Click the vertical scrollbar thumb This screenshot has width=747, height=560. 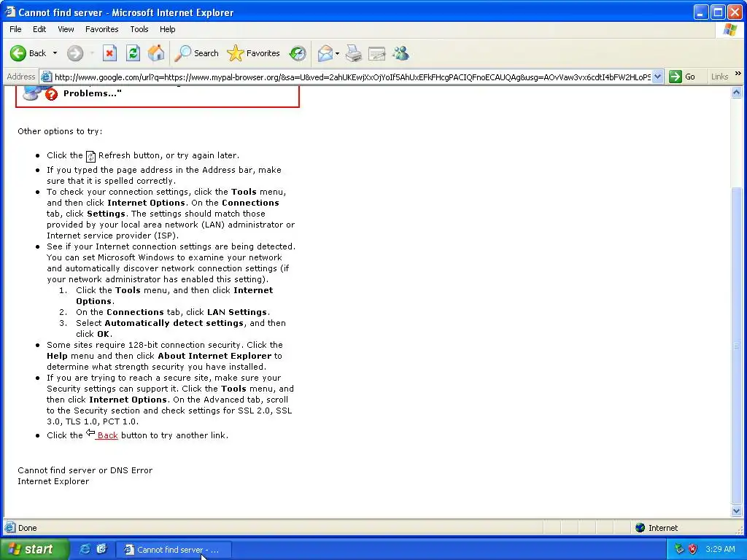[736, 345]
